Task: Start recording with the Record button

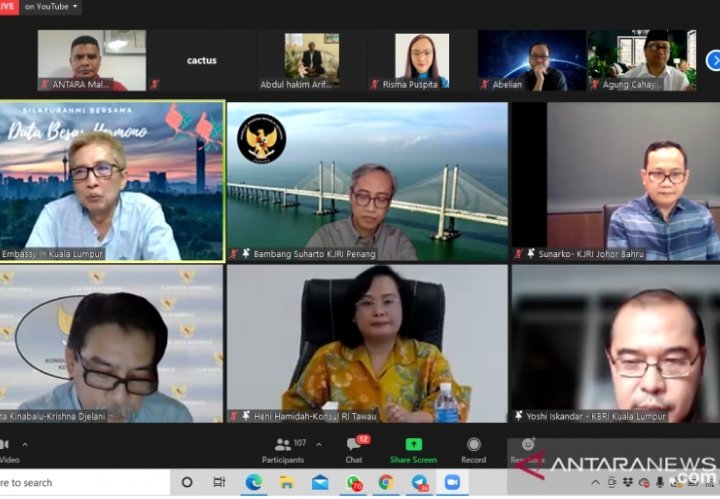Action: pos(473,449)
